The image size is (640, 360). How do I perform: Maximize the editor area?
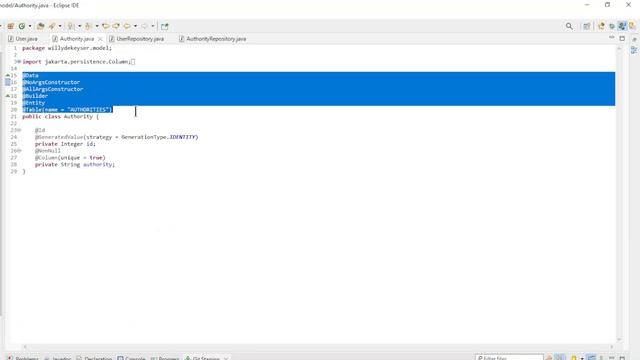tap(622, 38)
